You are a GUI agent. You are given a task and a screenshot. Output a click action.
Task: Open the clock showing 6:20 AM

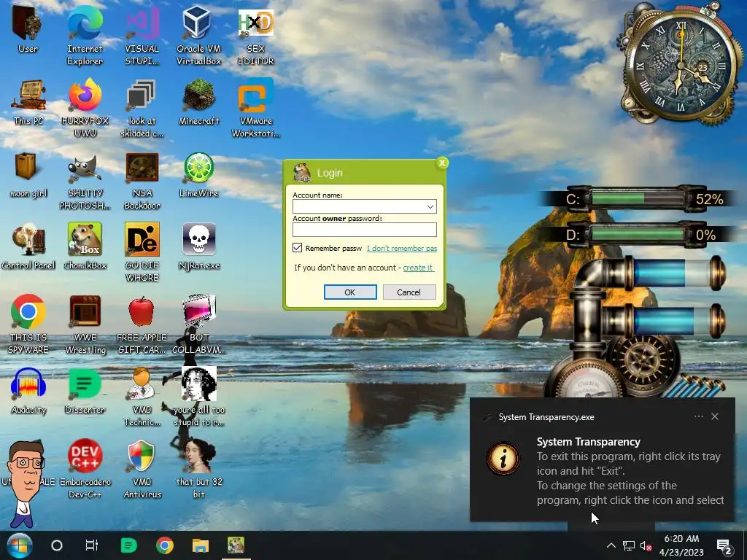pos(681,545)
